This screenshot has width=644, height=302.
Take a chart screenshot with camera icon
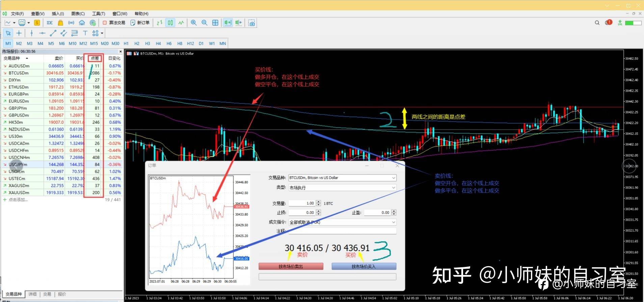click(x=251, y=23)
